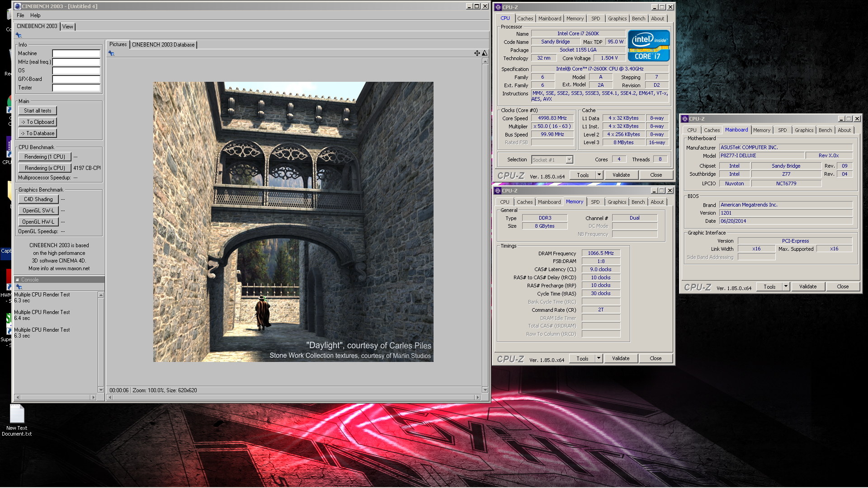Click Validate in CPU-Z Memory window
The height and width of the screenshot is (488, 868).
pos(621,358)
